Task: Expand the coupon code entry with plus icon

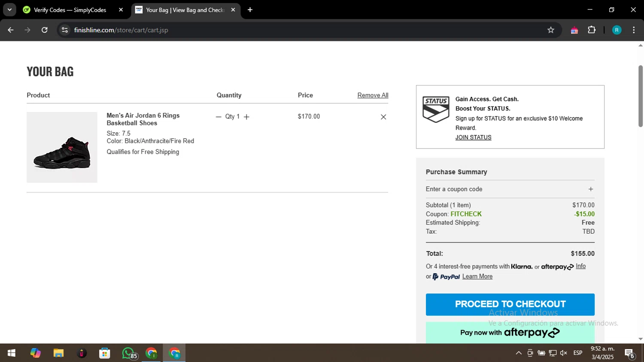Action: click(591, 189)
